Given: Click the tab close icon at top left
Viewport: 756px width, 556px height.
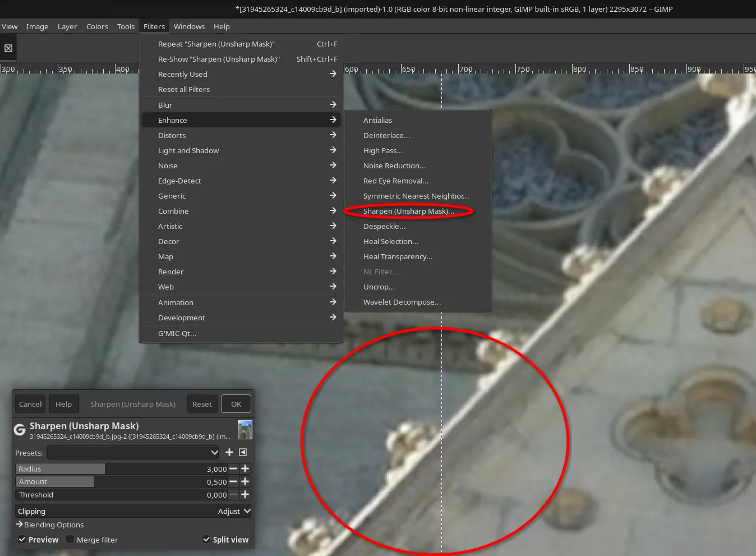Looking at the screenshot, I should [8, 48].
